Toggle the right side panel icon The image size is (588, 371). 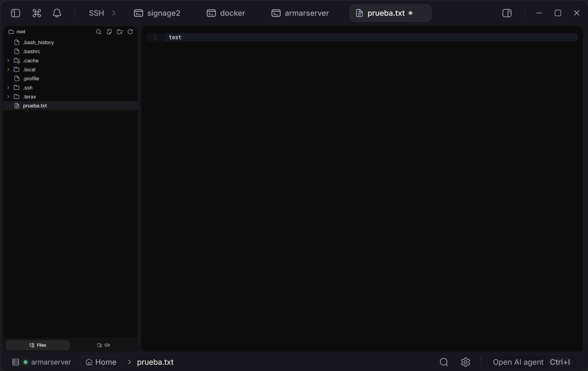click(x=507, y=13)
